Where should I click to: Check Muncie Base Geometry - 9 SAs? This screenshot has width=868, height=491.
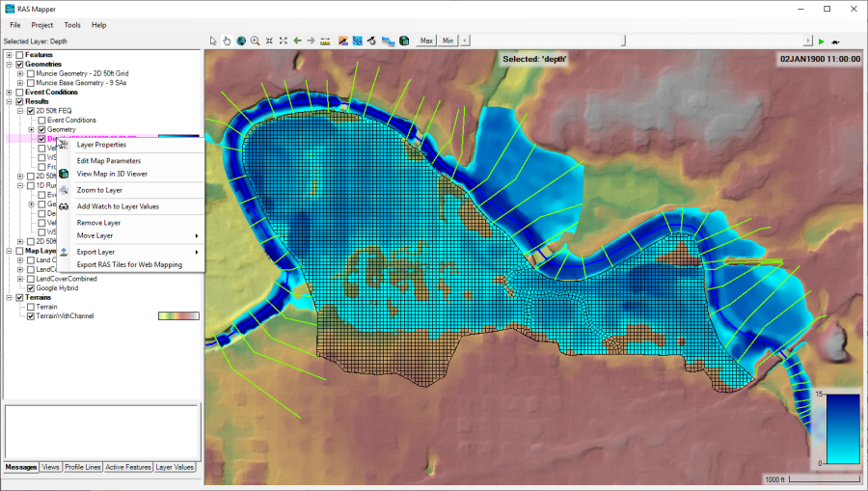(31, 83)
